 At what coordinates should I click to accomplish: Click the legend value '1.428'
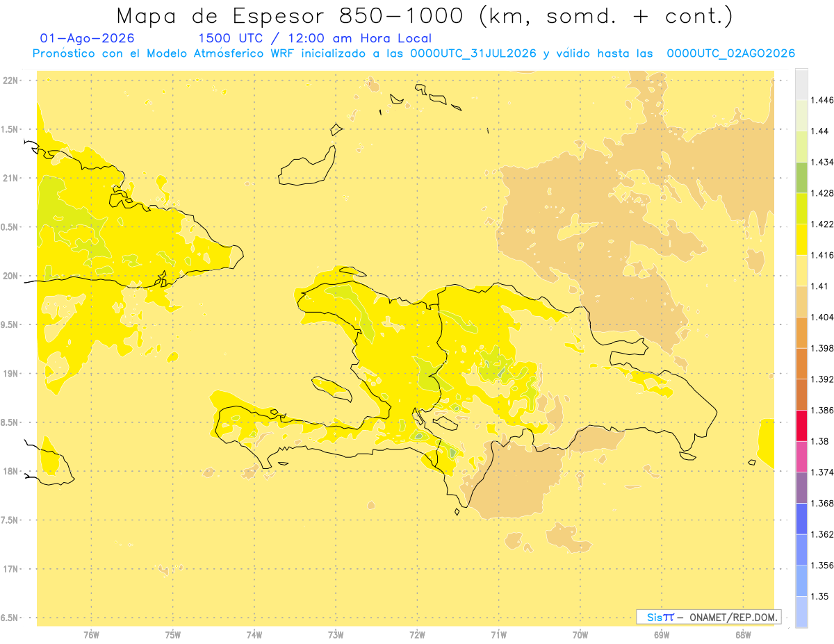(x=821, y=193)
